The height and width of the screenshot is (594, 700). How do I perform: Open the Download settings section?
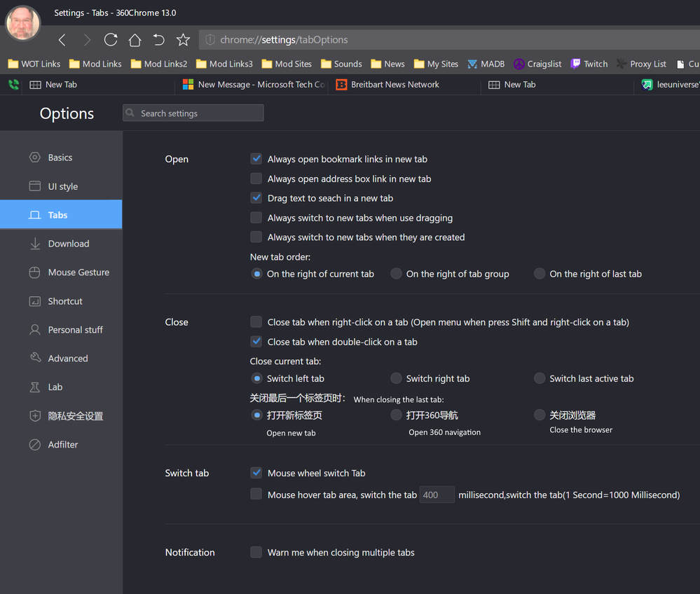point(61,244)
